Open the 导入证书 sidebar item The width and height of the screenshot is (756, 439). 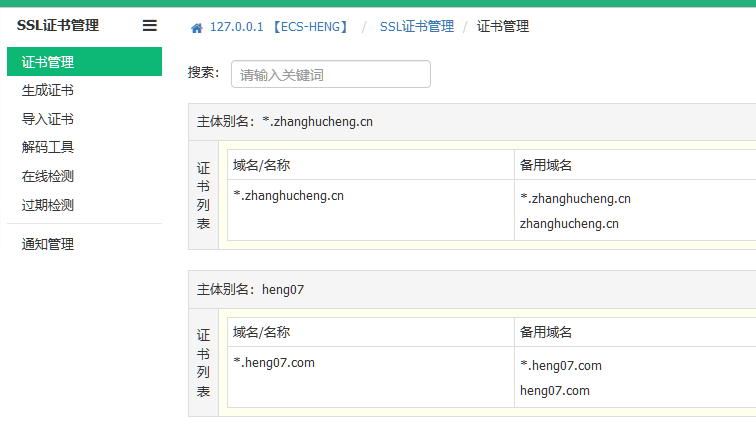(48, 119)
